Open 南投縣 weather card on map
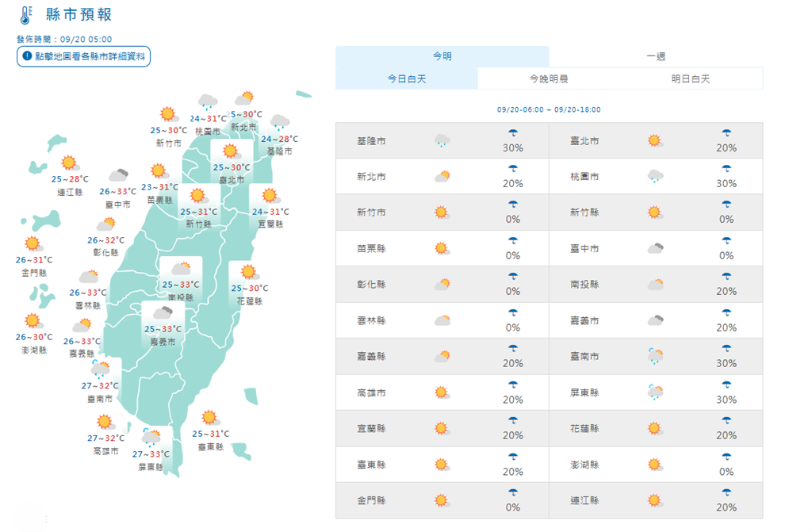This screenshot has height=532, width=812. [x=181, y=279]
